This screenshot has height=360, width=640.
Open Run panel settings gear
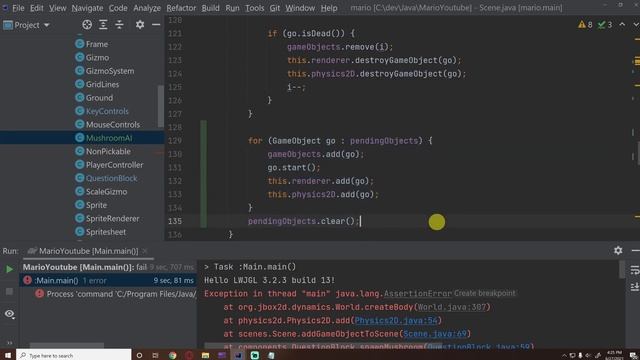pos(618,250)
